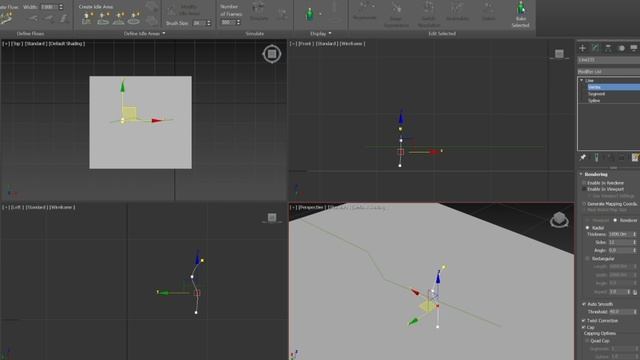The width and height of the screenshot is (640, 360).
Task: Click the Width spinner arrows
Action: pos(61,7)
